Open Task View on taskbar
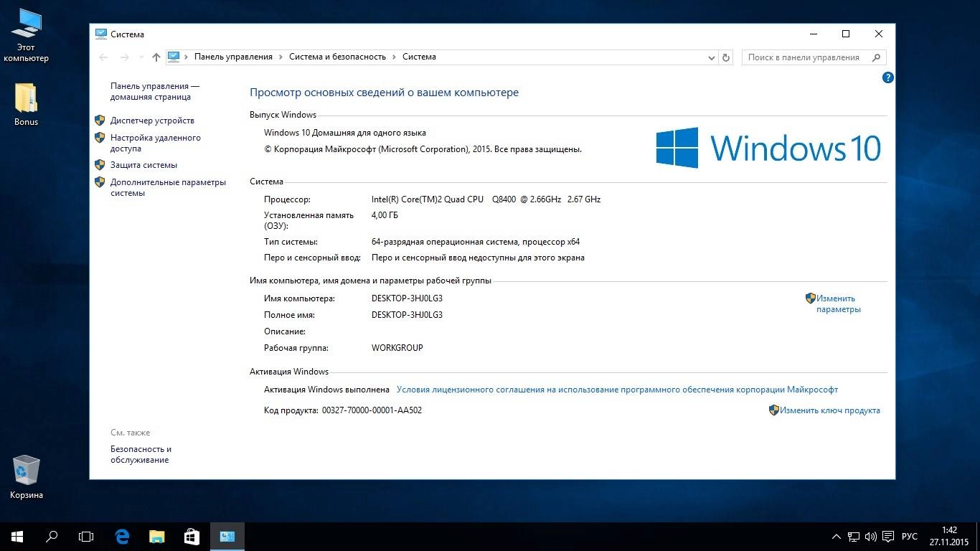The height and width of the screenshot is (551, 980). tap(86, 536)
